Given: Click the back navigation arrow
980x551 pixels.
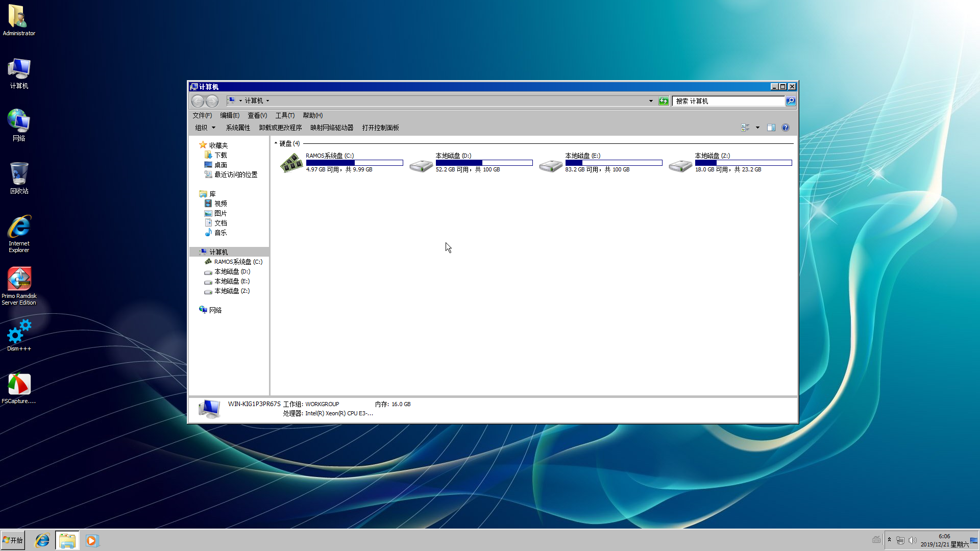Looking at the screenshot, I should coord(198,101).
